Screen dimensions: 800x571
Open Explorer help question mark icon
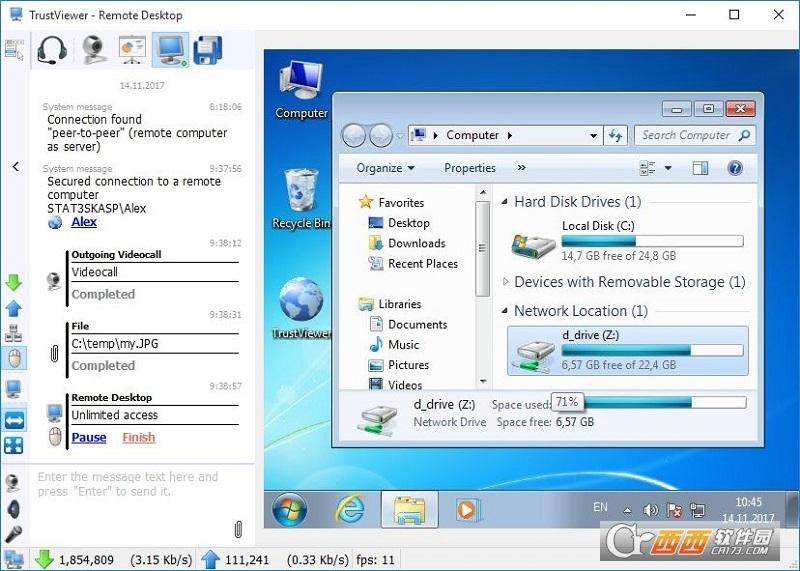735,168
